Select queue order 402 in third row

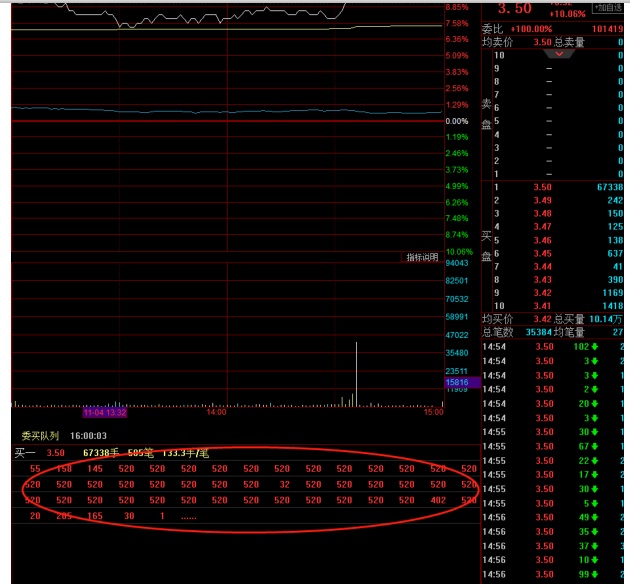(x=438, y=500)
